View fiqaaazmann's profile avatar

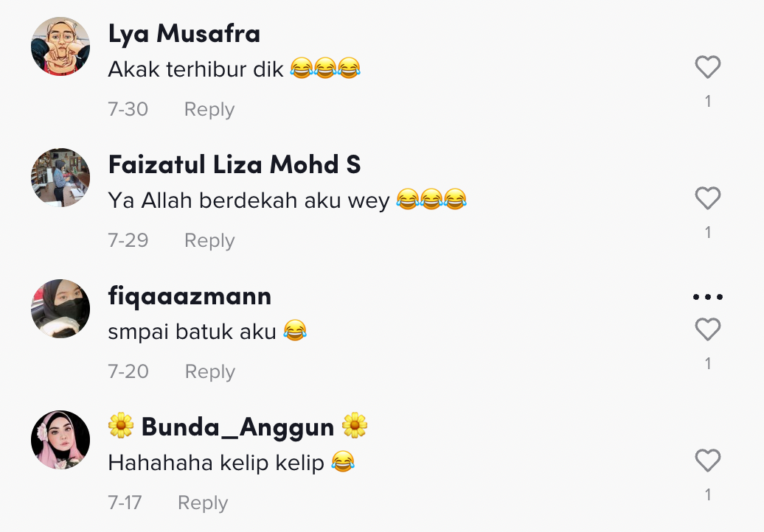coord(60,309)
